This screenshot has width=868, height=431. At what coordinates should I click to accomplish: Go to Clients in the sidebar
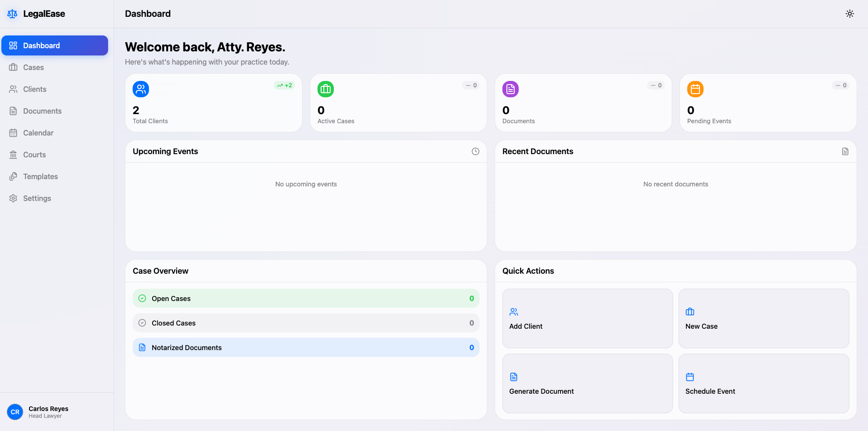55,89
